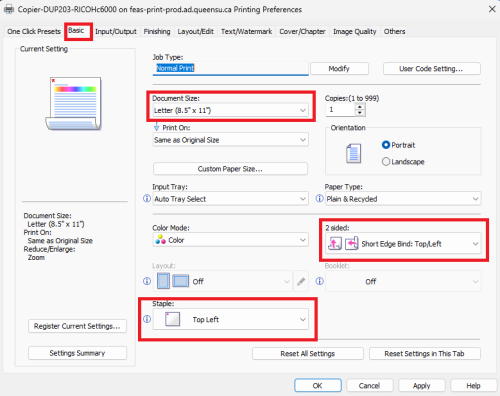500x396 pixels.
Task: Open the Input Tray dropdown
Action: 230,199
